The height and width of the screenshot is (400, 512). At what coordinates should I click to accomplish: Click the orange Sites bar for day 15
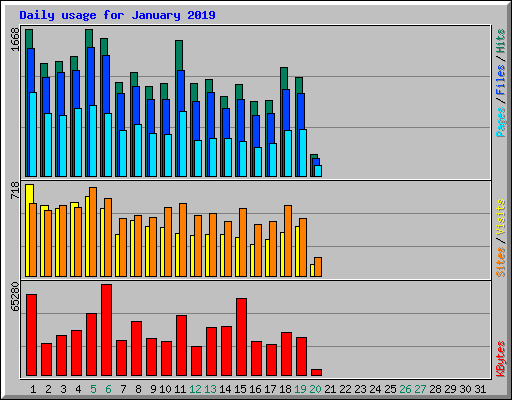tap(243, 242)
